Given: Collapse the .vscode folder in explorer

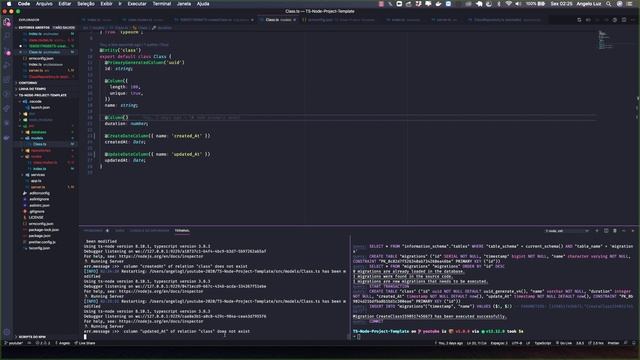Looking at the screenshot, I should coord(35,101).
